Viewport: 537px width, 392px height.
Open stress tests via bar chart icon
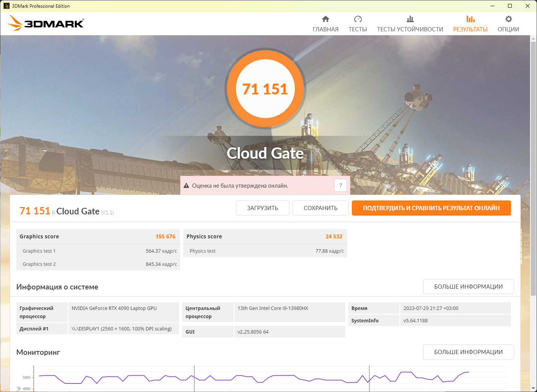point(410,19)
